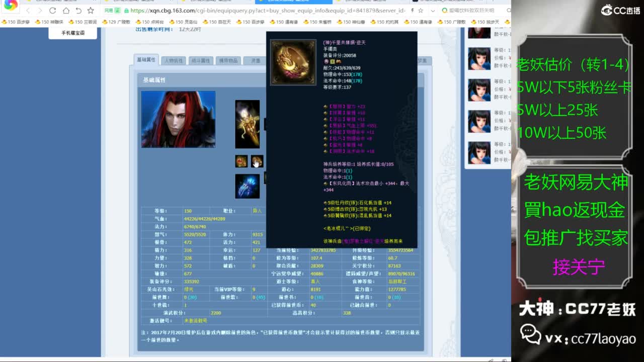Click the CC直播 logo on the stream overlay
Screen dimensions: 644x362
tap(620, 10)
